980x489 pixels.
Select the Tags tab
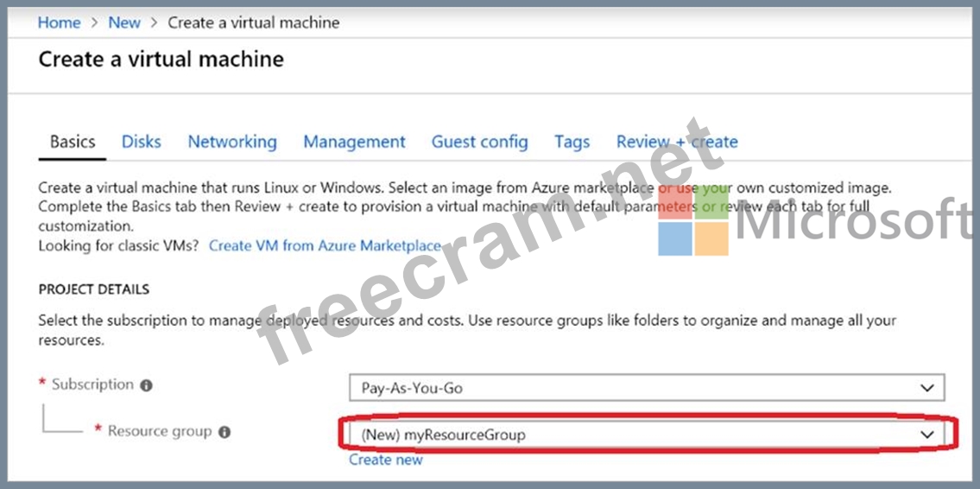click(x=572, y=142)
